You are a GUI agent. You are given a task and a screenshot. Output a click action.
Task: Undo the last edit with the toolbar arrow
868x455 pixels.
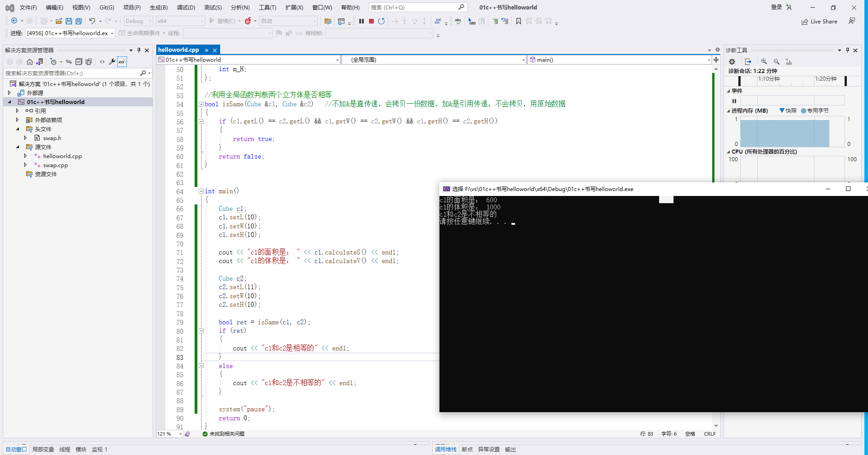tap(92, 21)
